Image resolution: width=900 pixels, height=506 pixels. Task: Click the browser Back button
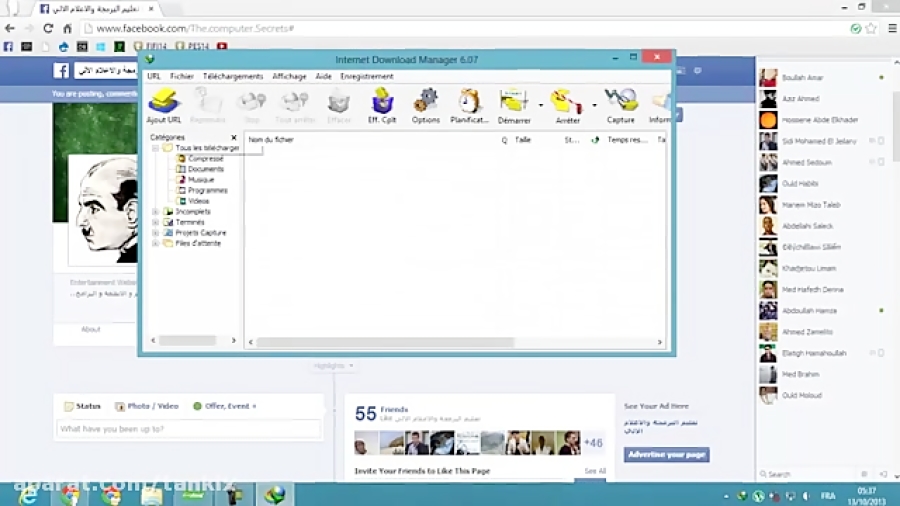pos(10,28)
